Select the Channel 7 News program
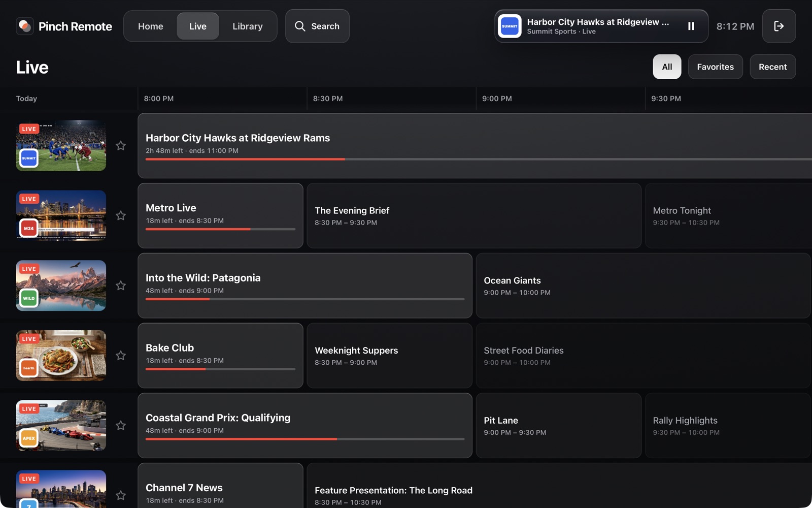 (x=220, y=486)
